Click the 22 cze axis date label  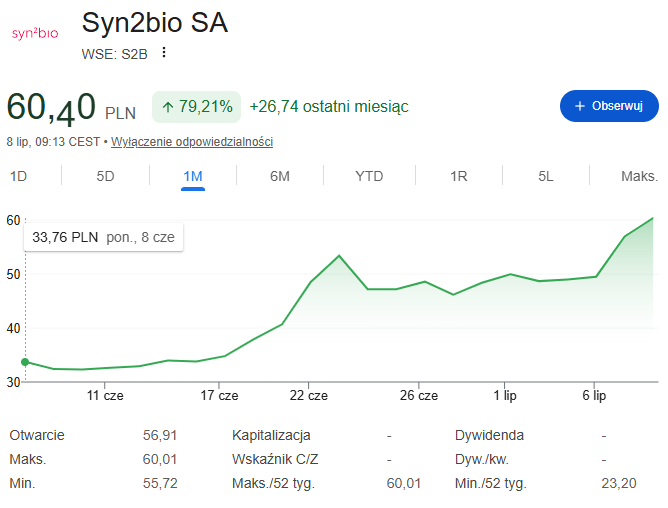[309, 395]
